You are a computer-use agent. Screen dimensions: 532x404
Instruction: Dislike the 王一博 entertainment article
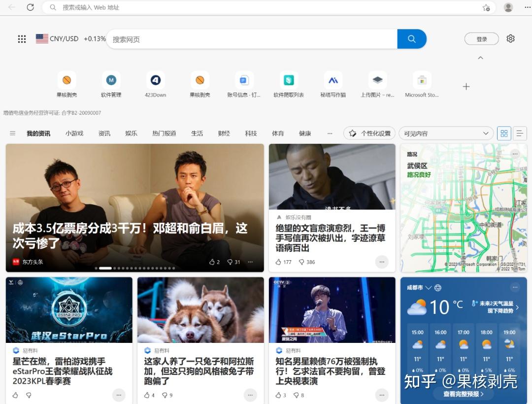pos(301,262)
